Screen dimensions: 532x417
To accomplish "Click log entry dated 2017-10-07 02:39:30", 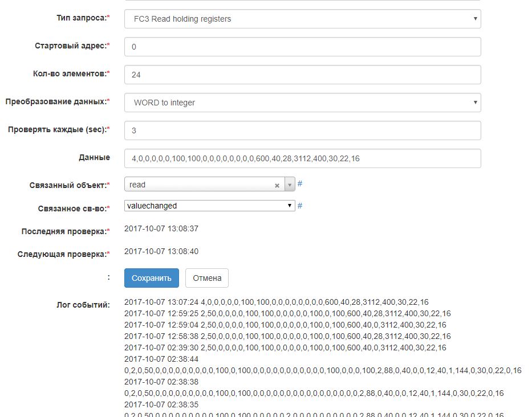I will [285, 347].
